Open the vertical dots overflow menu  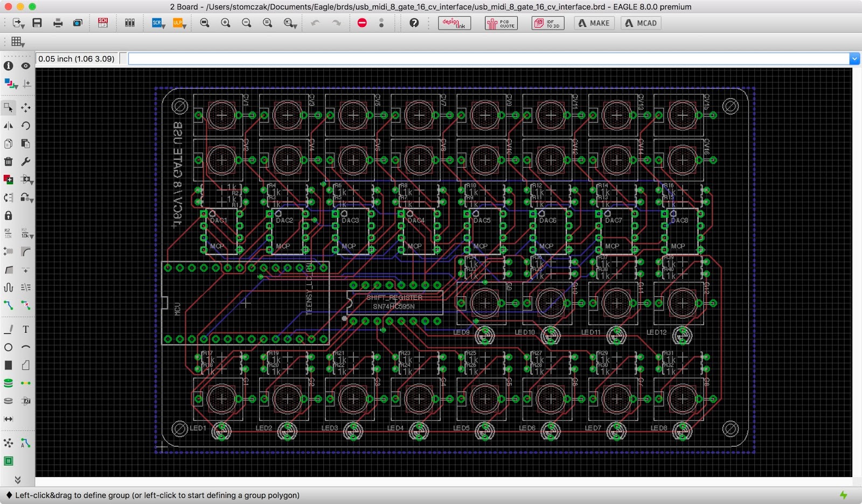click(x=381, y=23)
